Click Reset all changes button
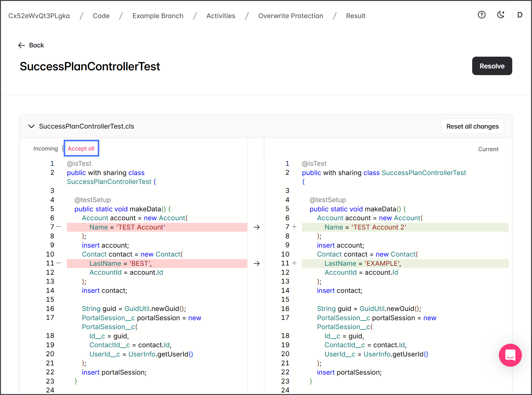 pyautogui.click(x=472, y=126)
